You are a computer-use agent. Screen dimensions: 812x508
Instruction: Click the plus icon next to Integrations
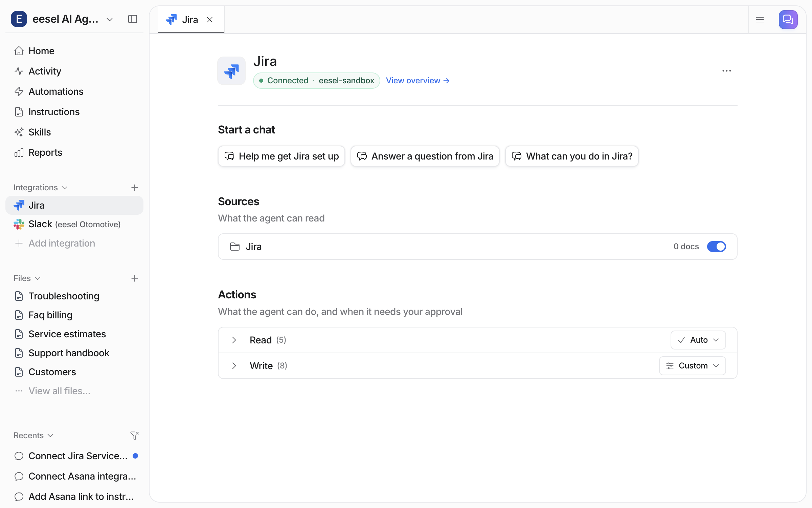coord(135,188)
